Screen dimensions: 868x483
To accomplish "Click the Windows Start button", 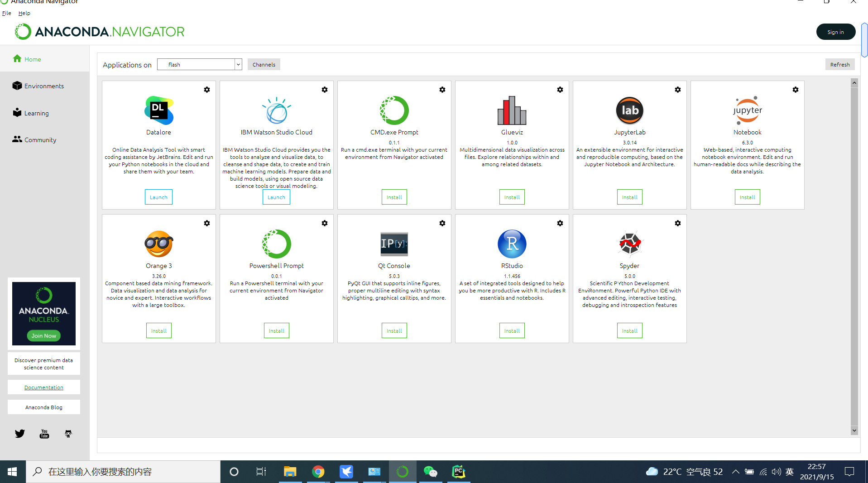I will click(12, 472).
